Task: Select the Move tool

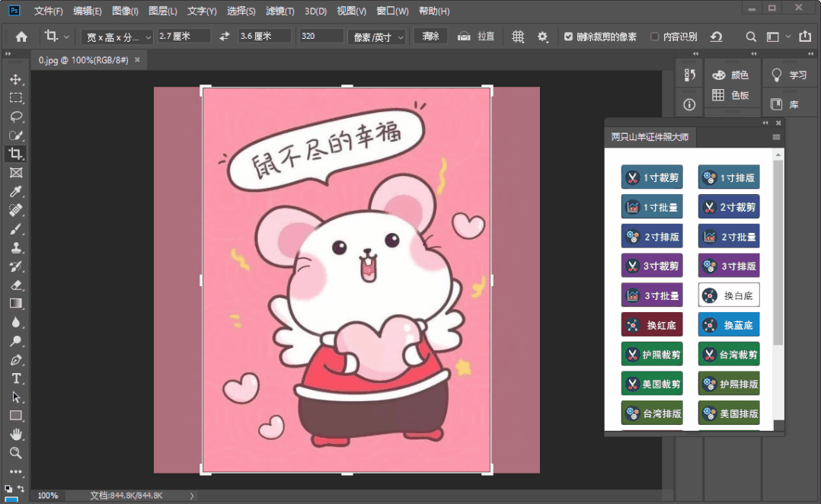Action: (15, 79)
